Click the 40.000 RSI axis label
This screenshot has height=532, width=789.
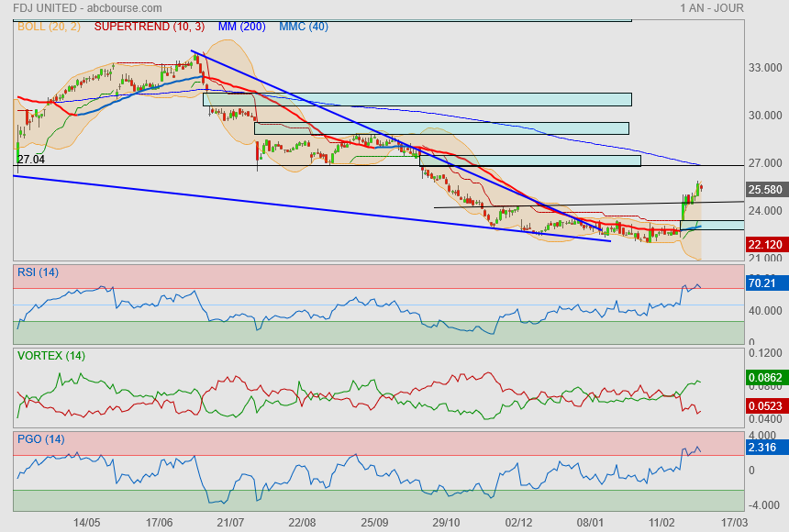tap(765, 311)
